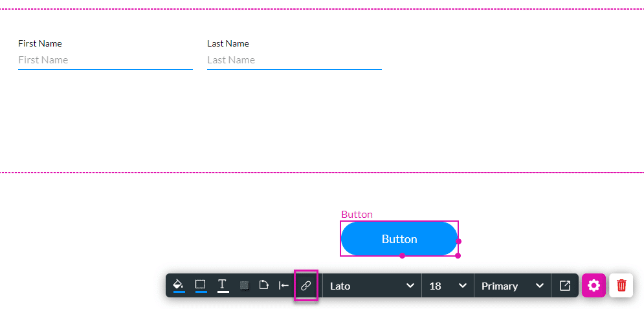
Task: Expand the Lato font dropdown
Action: (372, 286)
